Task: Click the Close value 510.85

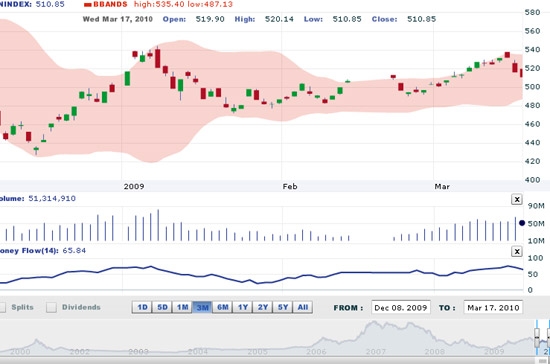Action: click(x=421, y=19)
